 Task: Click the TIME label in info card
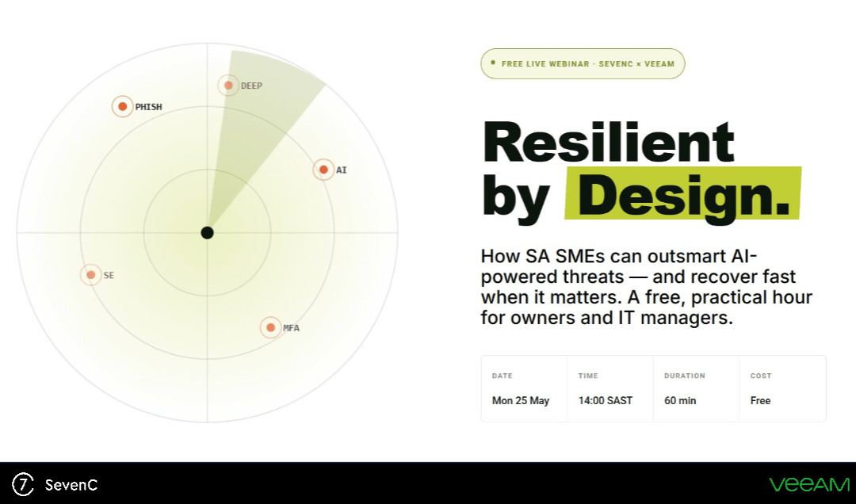(588, 376)
